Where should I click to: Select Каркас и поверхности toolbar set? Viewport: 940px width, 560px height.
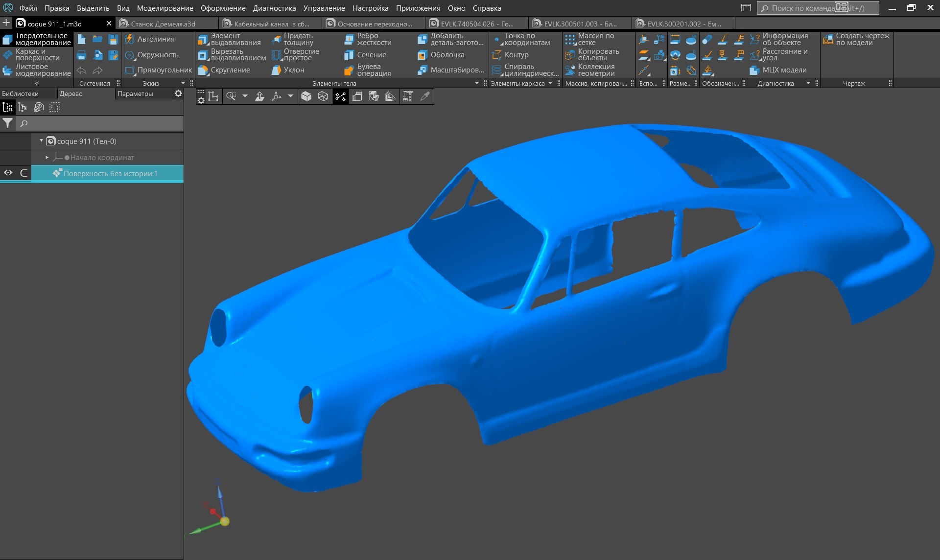37,55
